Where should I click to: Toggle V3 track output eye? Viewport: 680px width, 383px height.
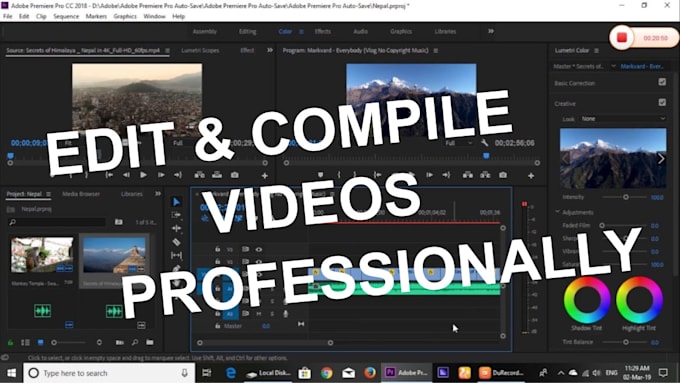click(258, 249)
